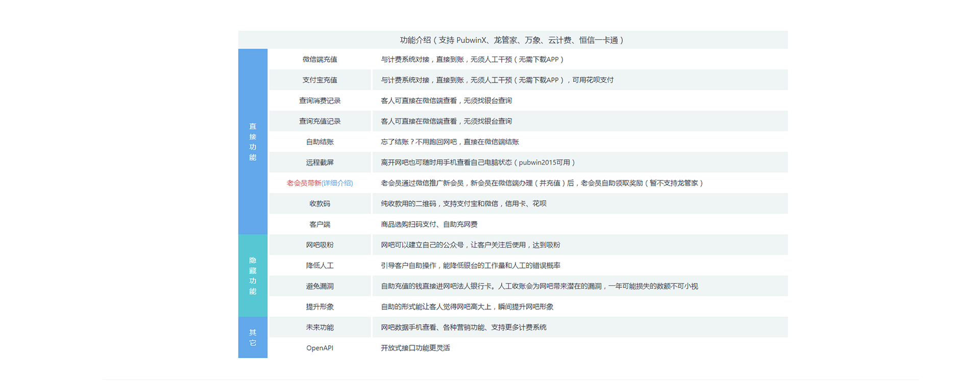Viewport: 980px width, 383px height.
Task: Click the text 开放式接口功能更灵活
Action: [415, 348]
